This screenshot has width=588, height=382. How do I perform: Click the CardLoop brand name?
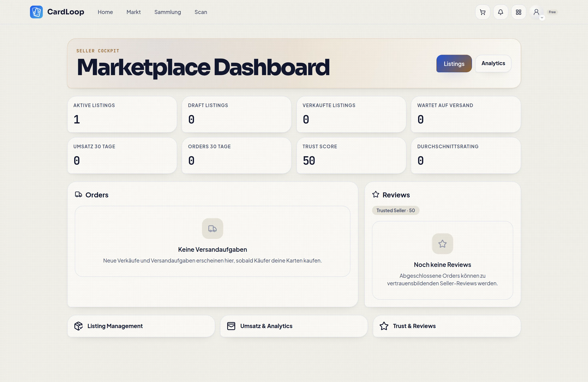pyautogui.click(x=66, y=12)
